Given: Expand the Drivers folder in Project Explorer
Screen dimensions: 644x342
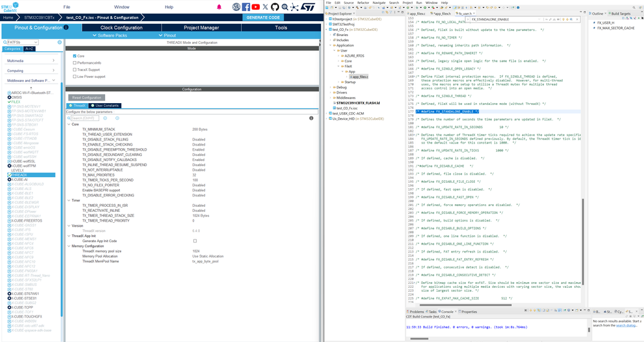Looking at the screenshot, I should pyautogui.click(x=331, y=93).
